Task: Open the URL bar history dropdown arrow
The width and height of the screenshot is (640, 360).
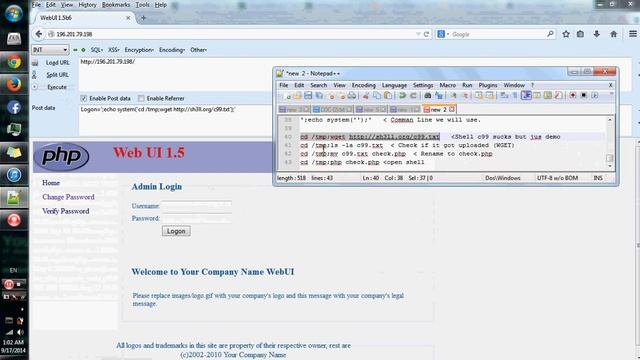Action: pyautogui.click(x=418, y=34)
